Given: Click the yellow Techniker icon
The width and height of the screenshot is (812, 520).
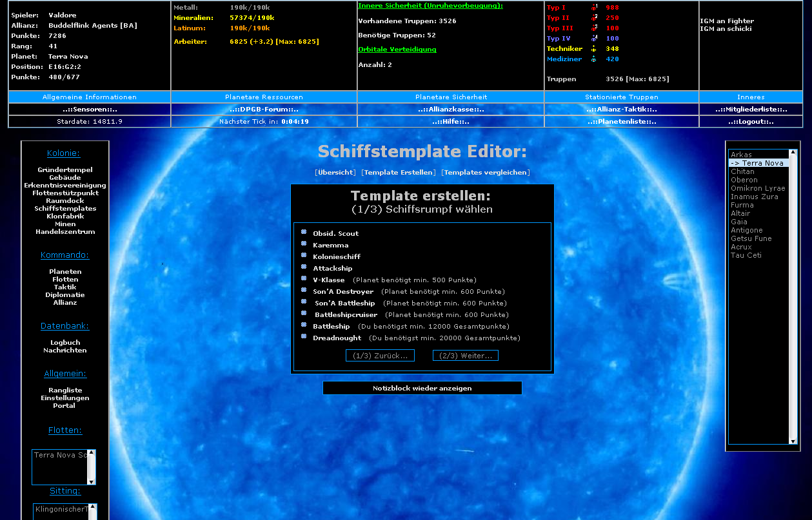Looking at the screenshot, I should tap(594, 49).
